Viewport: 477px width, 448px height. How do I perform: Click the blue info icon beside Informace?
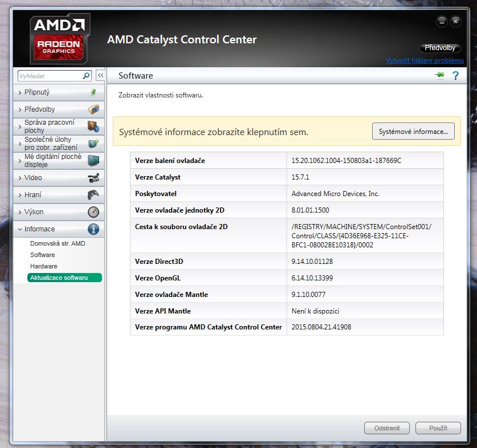[x=93, y=229]
